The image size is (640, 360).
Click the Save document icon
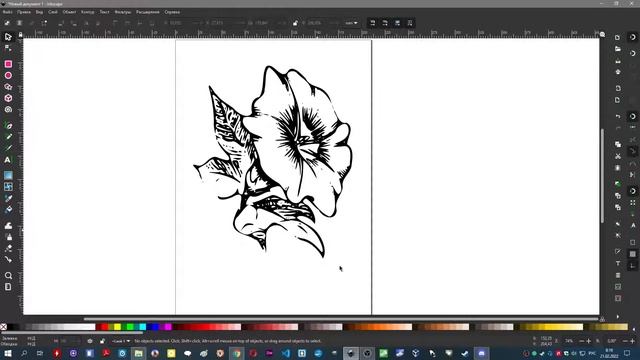coord(618,61)
